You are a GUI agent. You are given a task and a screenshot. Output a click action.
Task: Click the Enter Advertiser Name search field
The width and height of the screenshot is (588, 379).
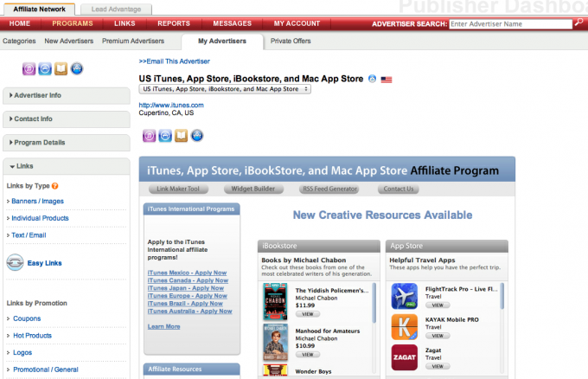[x=511, y=24]
